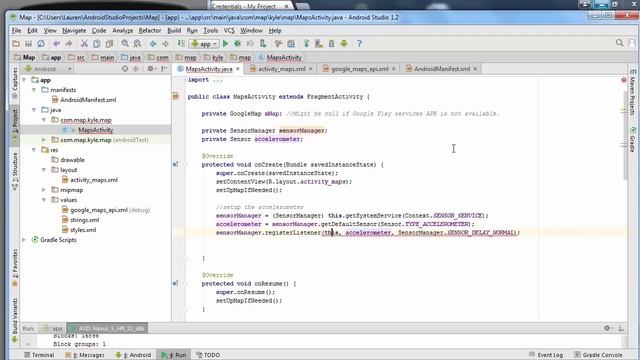
Task: Open the app run configuration dropdown
Action: pyautogui.click(x=204, y=44)
